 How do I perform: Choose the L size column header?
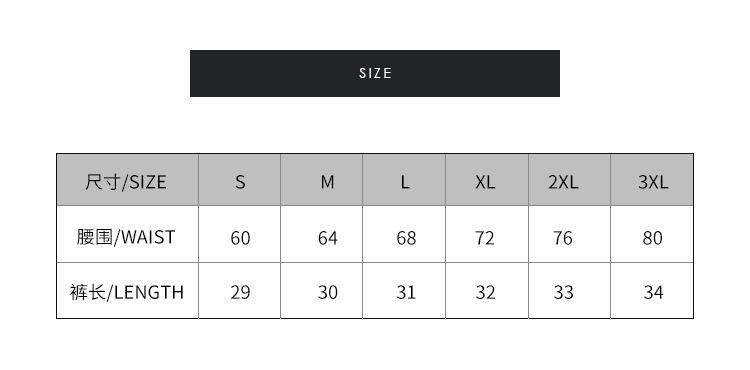pos(404,180)
